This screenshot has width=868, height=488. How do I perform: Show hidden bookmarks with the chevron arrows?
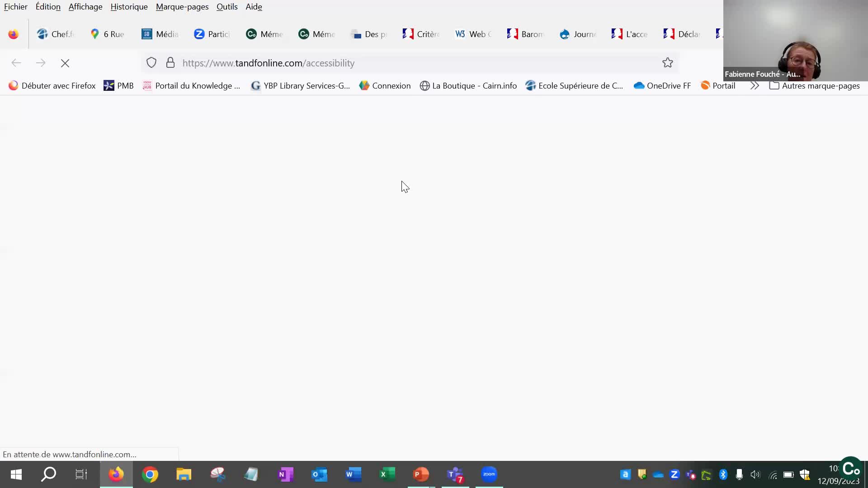tap(754, 85)
